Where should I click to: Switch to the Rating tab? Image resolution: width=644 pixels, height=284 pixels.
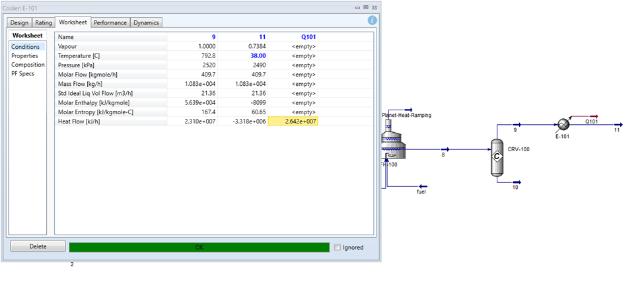pos(44,22)
